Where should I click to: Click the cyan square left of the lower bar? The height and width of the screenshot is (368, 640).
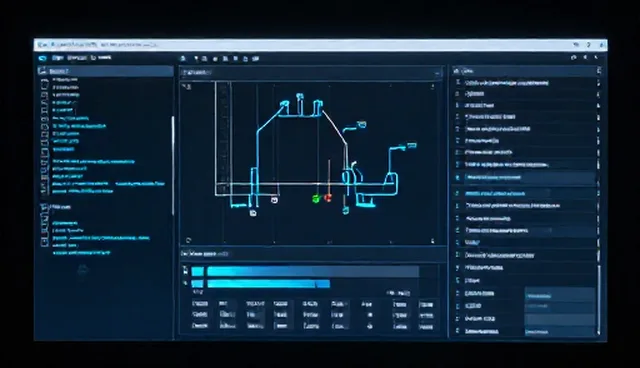pos(198,284)
